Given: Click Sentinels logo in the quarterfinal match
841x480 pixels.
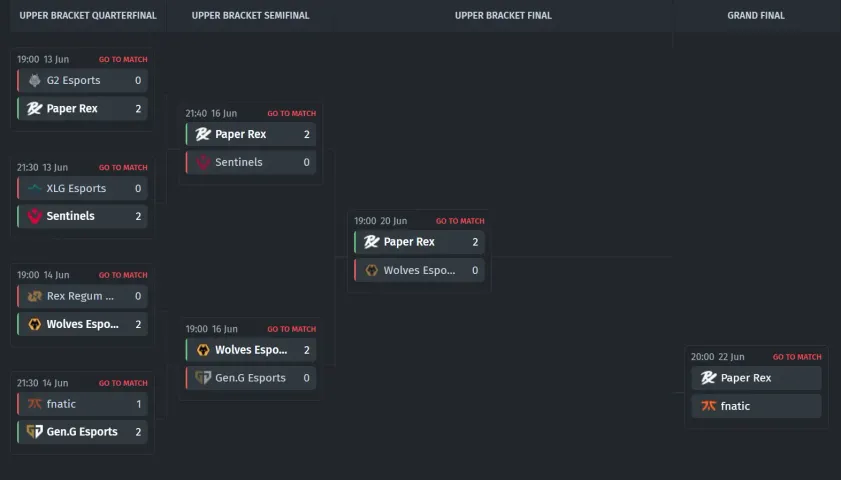Looking at the screenshot, I should (34, 216).
